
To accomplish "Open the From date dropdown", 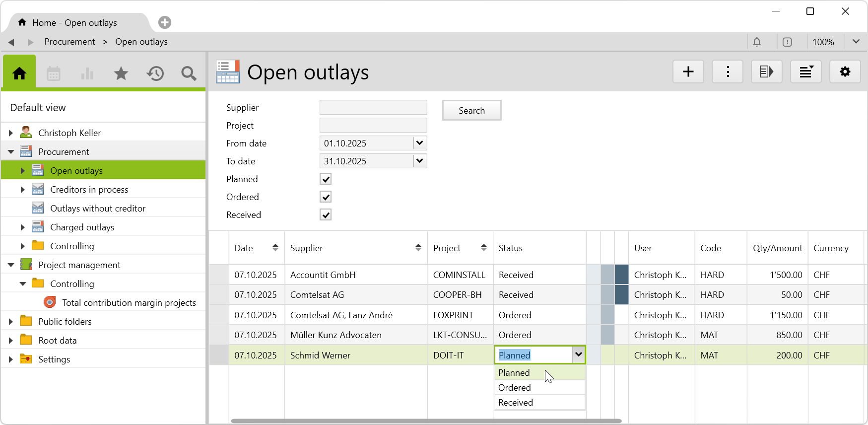I will 420,143.
